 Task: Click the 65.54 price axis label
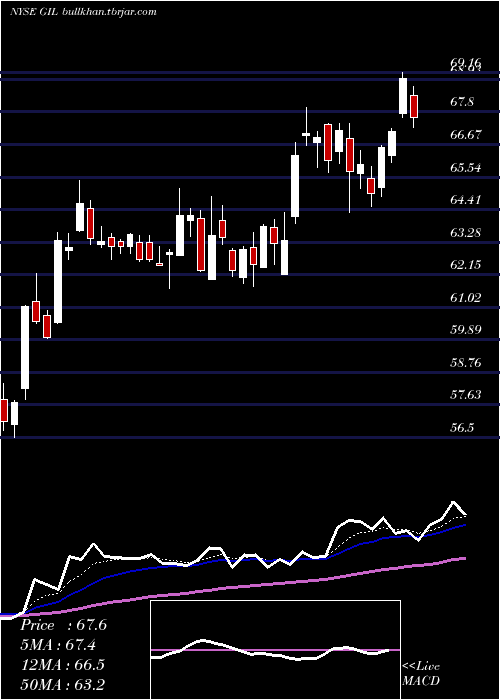point(466,168)
